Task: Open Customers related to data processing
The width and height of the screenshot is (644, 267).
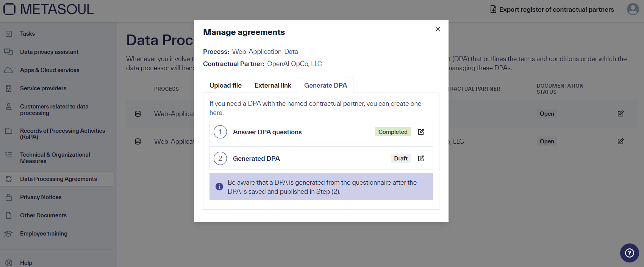Action: tap(54, 110)
